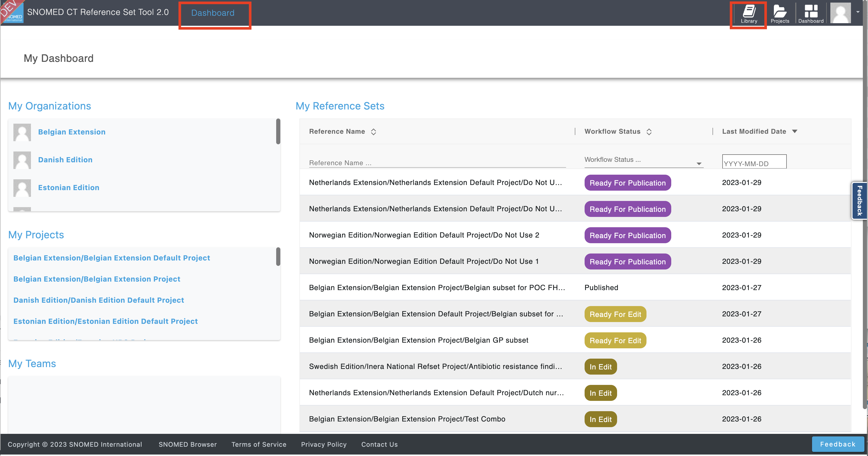868x456 pixels.
Task: Click the user profile avatar
Action: (840, 13)
